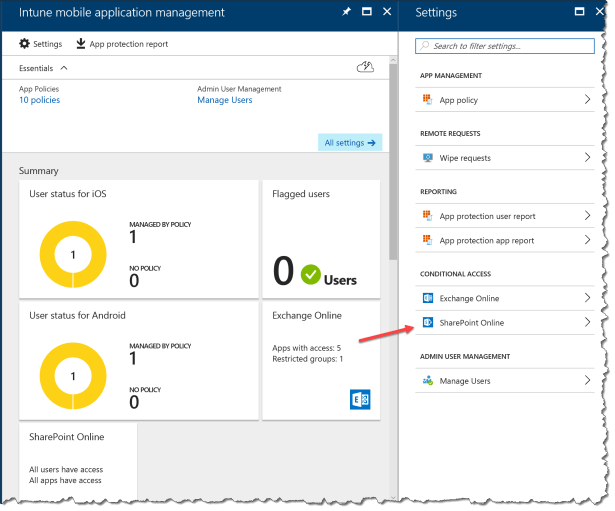Viewport: 615px width, 511px height.
Task: Open the Flagged users tile title
Action: point(301,194)
